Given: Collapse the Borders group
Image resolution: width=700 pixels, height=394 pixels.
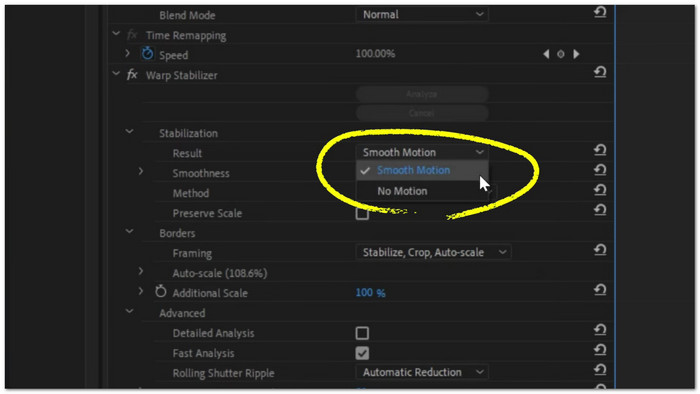Looking at the screenshot, I should 129,231.
